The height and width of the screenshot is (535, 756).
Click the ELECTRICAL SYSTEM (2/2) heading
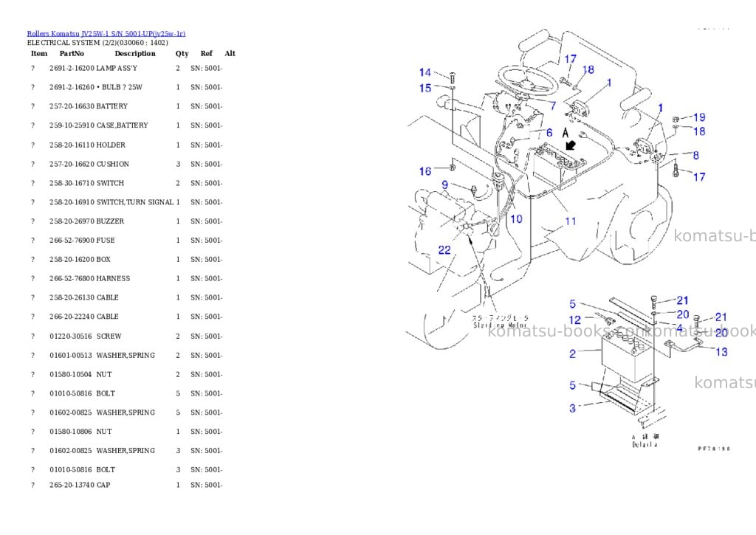pyautogui.click(x=97, y=42)
